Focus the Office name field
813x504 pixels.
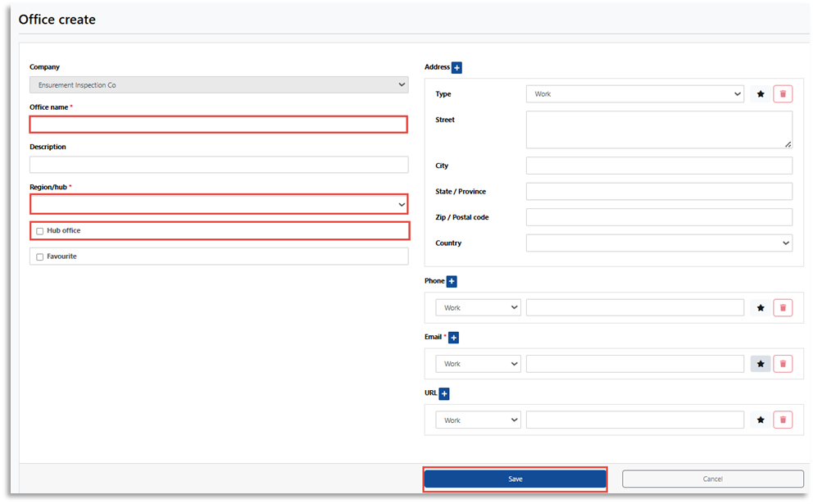219,125
